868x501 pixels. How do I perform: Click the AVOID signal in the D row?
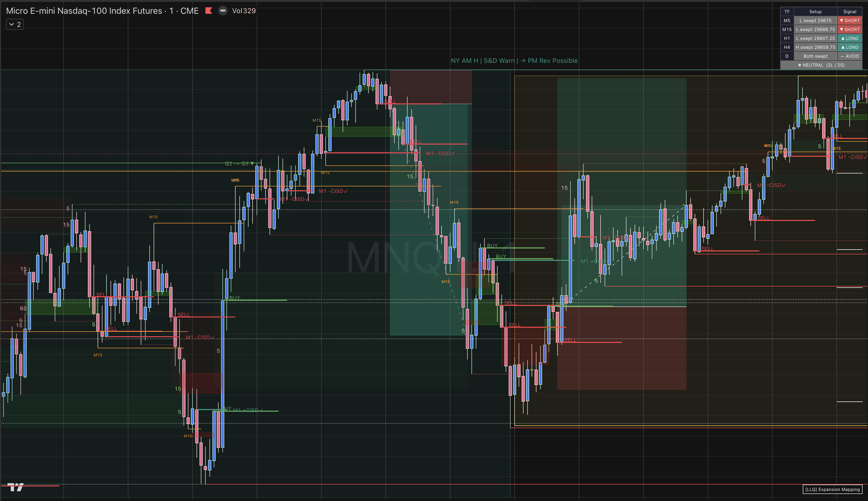(850, 56)
